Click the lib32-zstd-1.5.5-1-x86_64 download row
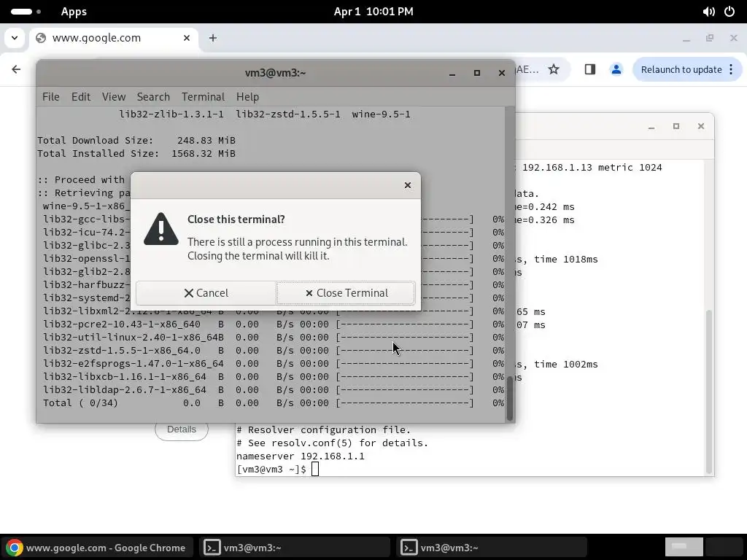Screen dimensions: 747x560 274,351
